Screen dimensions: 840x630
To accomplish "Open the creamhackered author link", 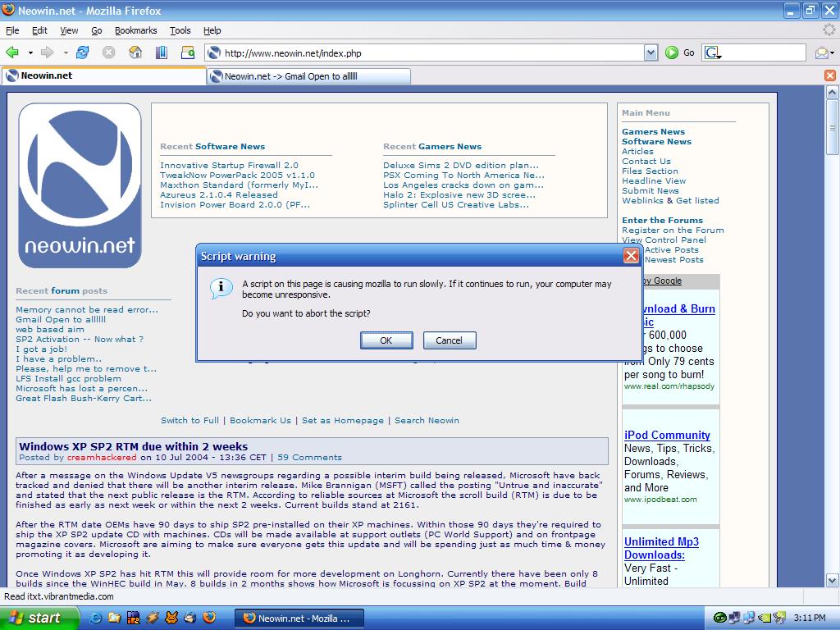I will 102,457.
